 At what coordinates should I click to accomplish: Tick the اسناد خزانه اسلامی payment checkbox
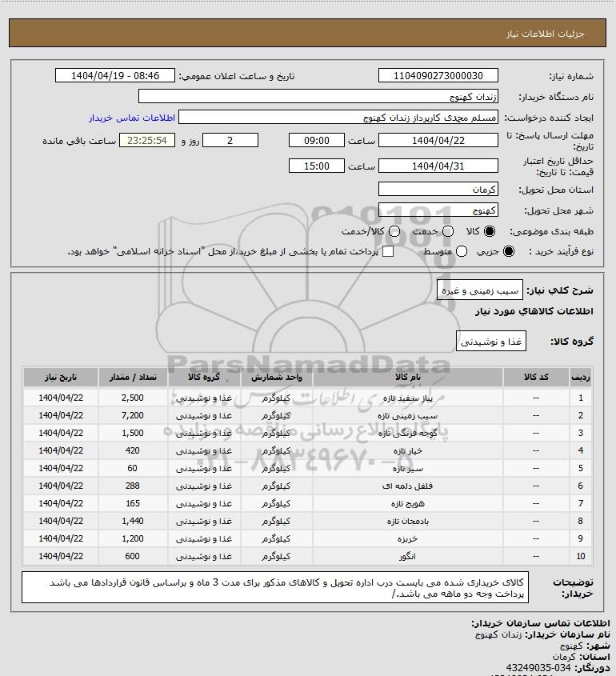coord(388,251)
